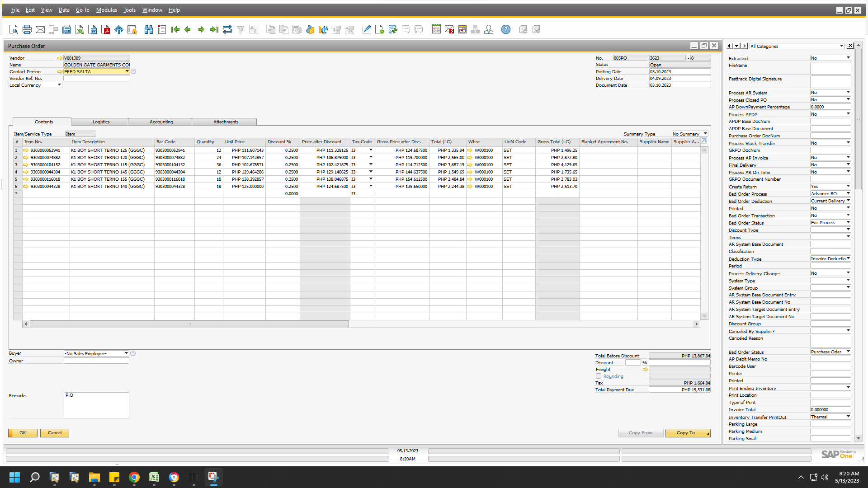This screenshot has height=488, width=868.
Task: Click the grid scroll-down arrow
Action: pos(704,316)
